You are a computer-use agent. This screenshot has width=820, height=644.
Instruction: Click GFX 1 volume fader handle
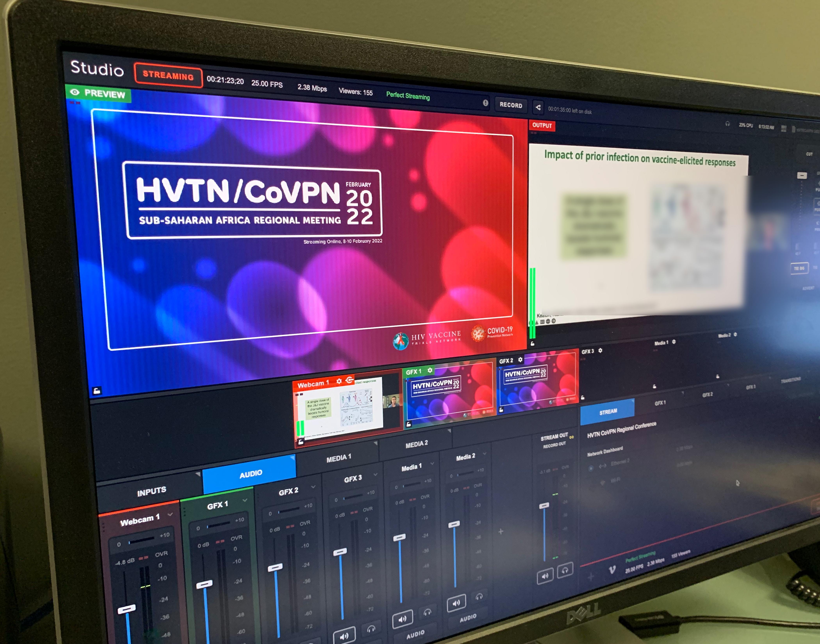pyautogui.click(x=204, y=584)
